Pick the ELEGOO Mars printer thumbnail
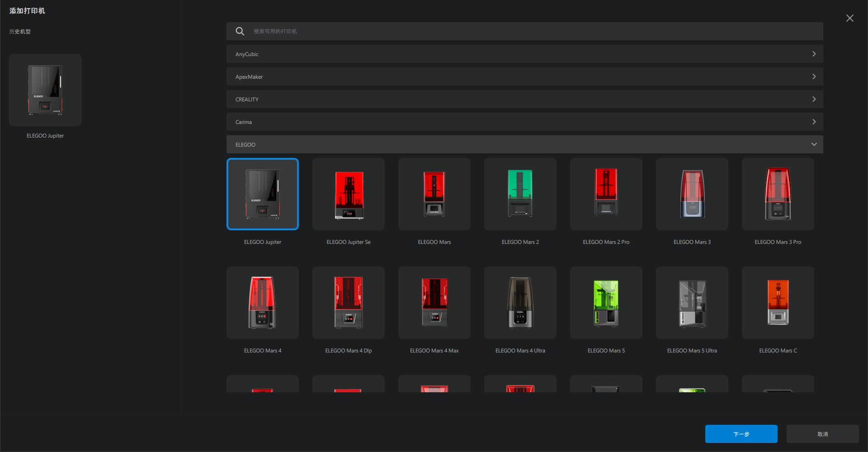 (434, 194)
